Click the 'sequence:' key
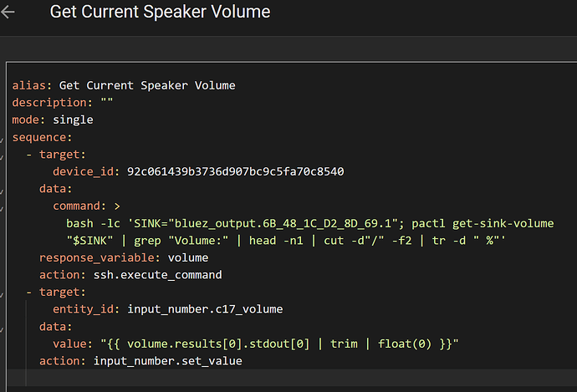 [x=42, y=137]
